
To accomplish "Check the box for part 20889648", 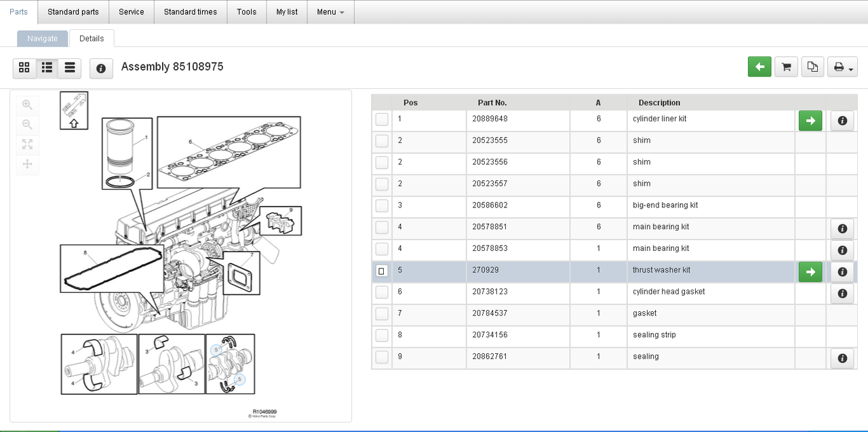I will (x=382, y=119).
